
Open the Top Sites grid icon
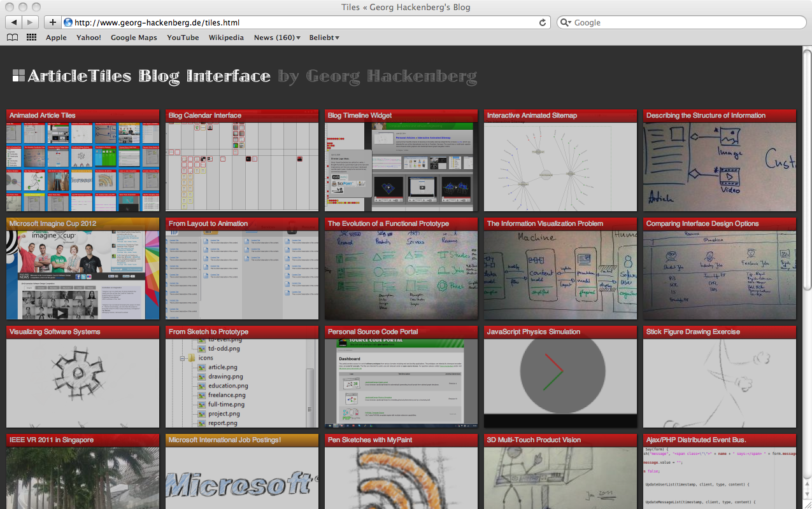tap(31, 38)
